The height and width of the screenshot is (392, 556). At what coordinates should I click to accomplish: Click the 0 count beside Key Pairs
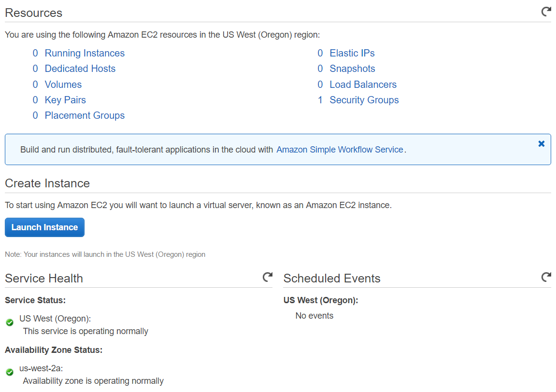(x=35, y=100)
